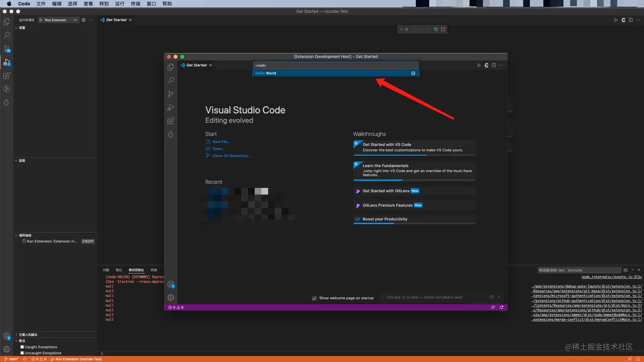Open Manage gear in main window activity bar

point(7,349)
